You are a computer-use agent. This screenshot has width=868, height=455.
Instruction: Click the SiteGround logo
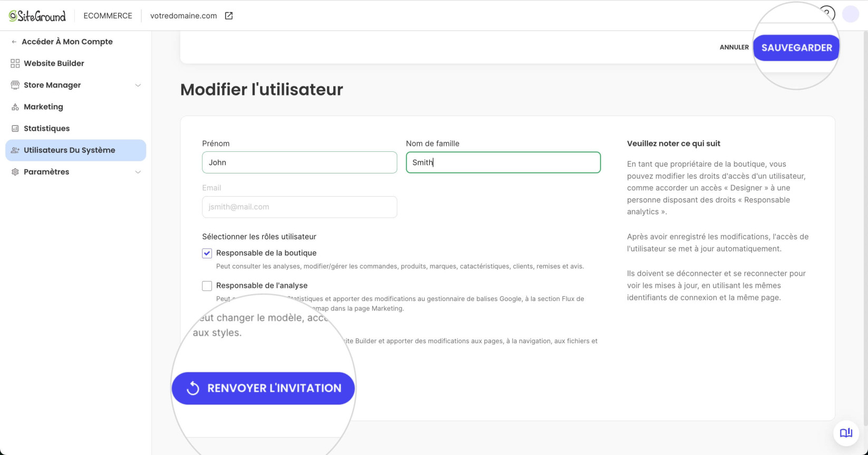[x=37, y=16]
